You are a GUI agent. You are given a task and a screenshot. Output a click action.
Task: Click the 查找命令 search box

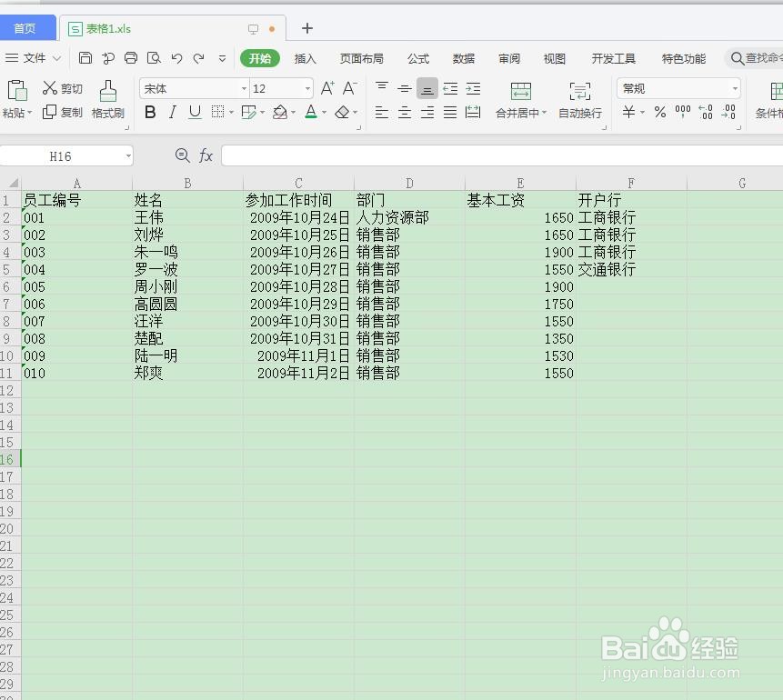756,58
